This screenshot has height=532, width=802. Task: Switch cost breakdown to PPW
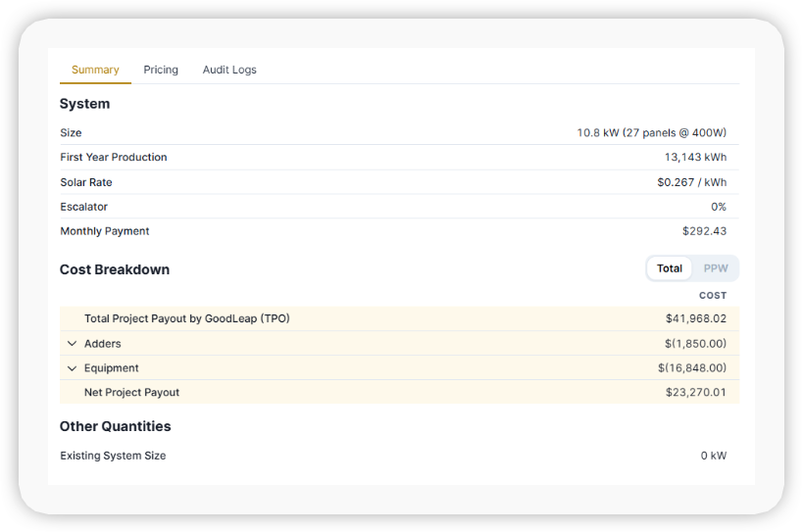click(x=716, y=268)
